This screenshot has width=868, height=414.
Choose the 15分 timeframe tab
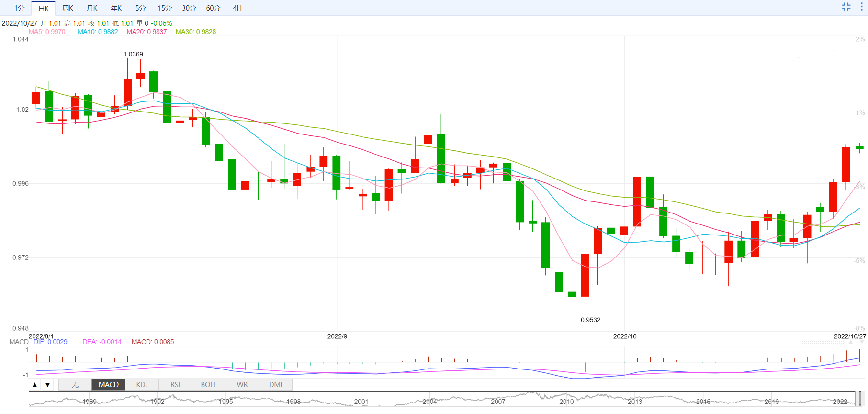coord(165,8)
